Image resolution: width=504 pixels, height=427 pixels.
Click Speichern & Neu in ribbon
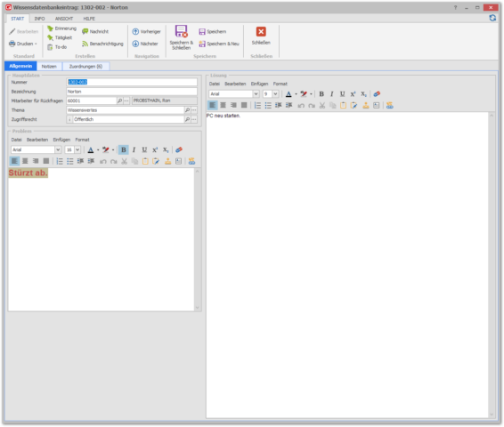219,44
